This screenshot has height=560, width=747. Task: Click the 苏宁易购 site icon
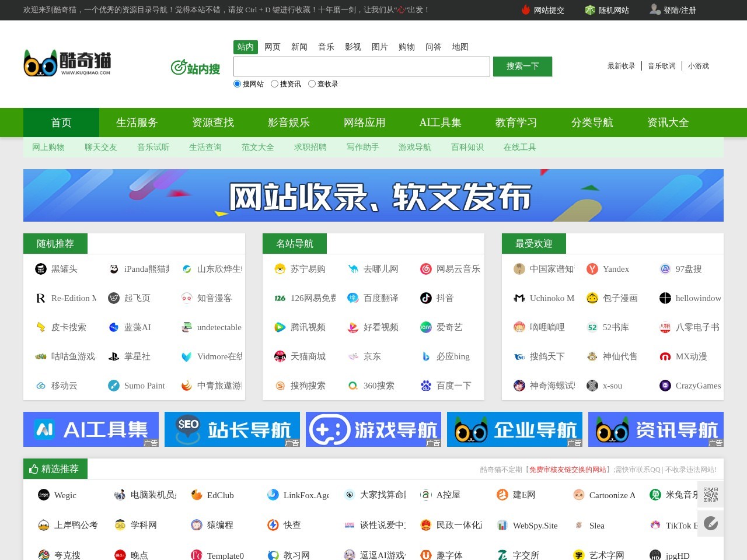click(280, 269)
